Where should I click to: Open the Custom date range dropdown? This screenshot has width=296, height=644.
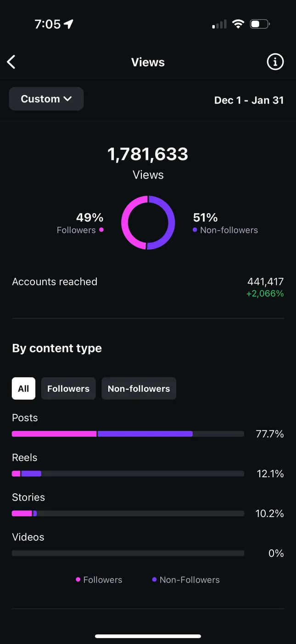[x=46, y=99]
